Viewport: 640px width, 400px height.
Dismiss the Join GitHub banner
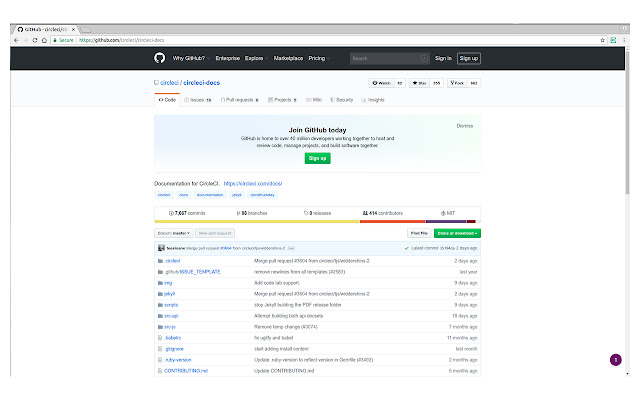tap(464, 126)
